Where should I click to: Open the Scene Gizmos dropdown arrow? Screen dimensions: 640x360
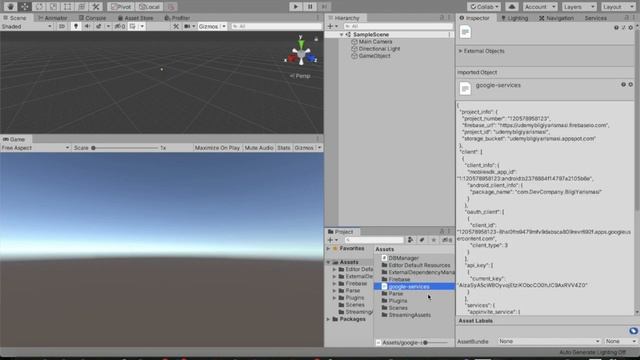point(224,26)
